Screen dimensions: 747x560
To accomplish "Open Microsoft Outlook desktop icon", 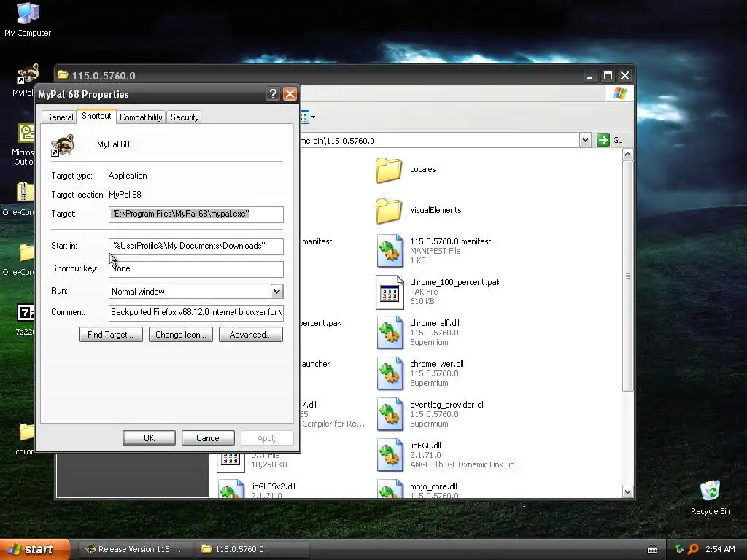I will 26,133.
